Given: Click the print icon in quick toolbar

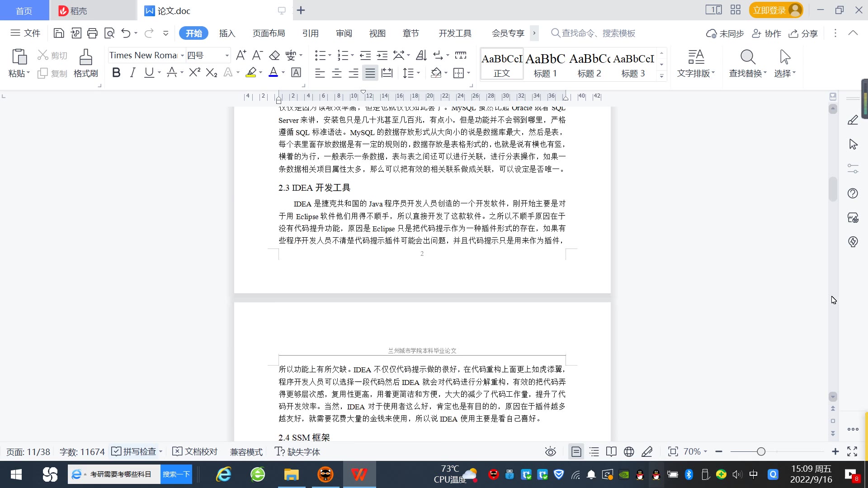Looking at the screenshot, I should point(92,33).
